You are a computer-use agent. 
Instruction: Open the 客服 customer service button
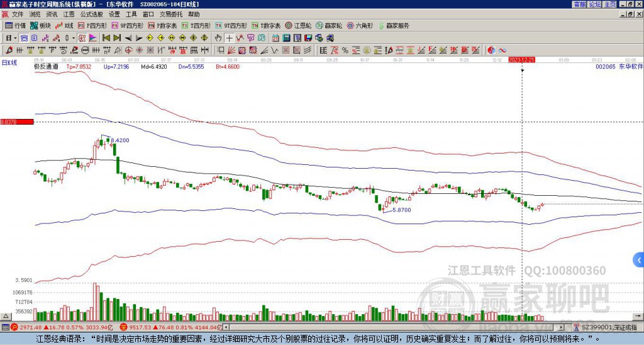(579, 4)
